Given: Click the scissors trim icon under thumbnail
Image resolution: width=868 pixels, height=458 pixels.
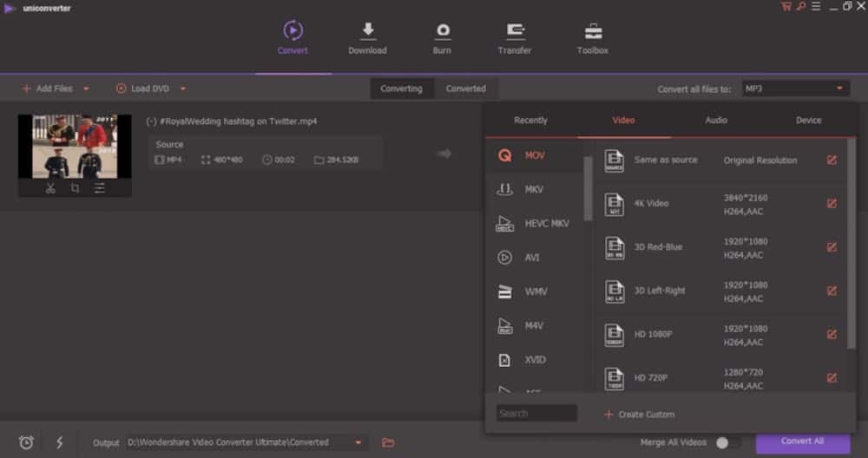Looking at the screenshot, I should (x=50, y=187).
